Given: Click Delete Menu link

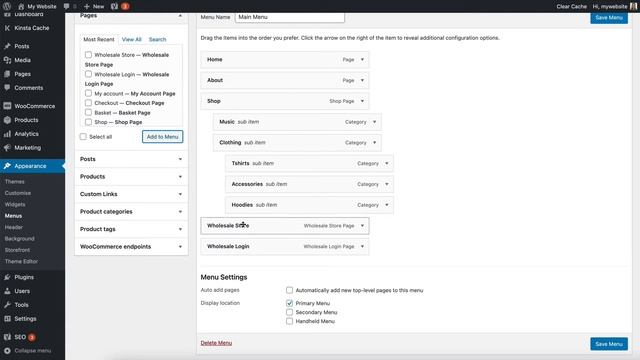Looking at the screenshot, I should tap(216, 343).
